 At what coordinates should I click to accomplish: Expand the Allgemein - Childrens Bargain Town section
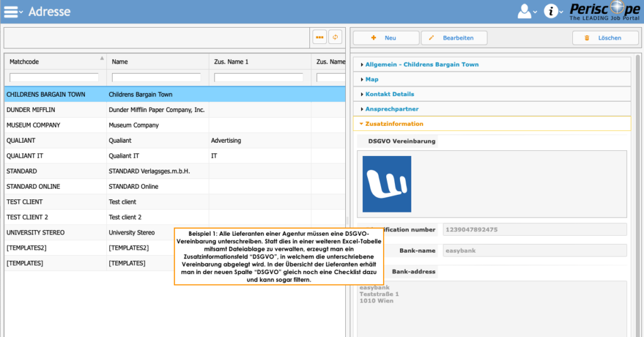492,64
